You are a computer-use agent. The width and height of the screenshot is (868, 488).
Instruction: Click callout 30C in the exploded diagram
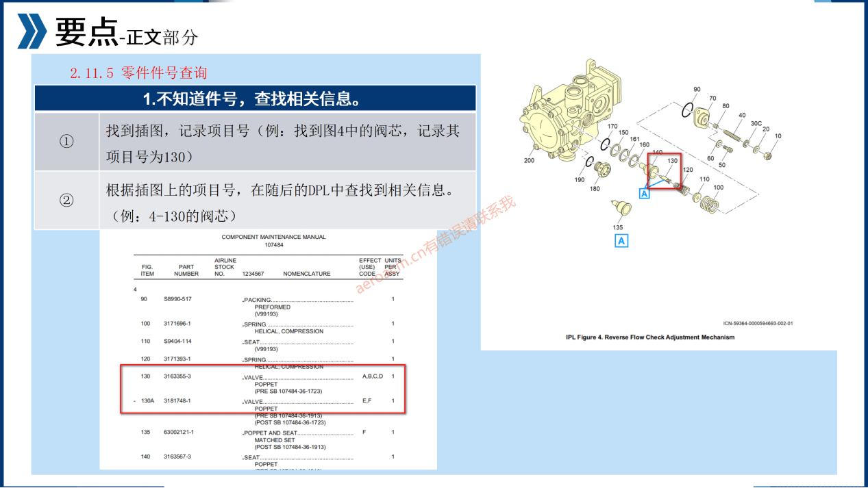[756, 123]
